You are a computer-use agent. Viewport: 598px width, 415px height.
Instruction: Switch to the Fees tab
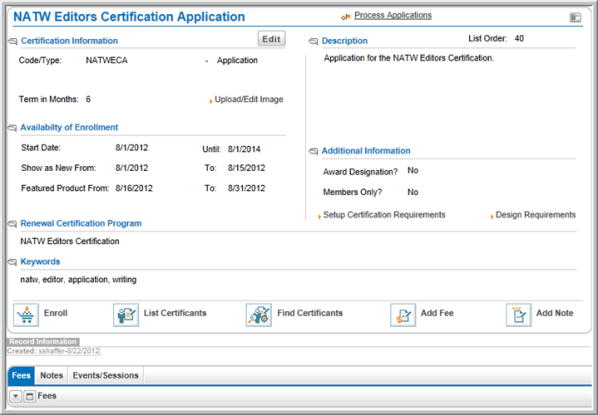pos(21,375)
